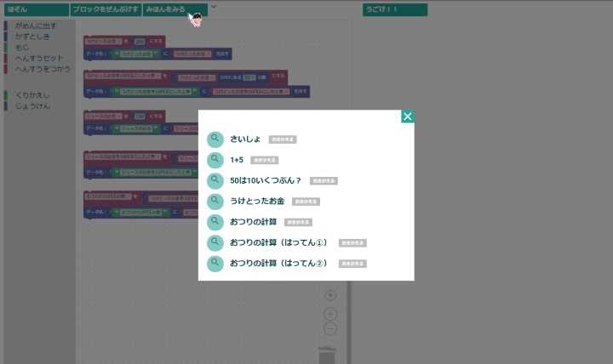
Task: Select the さいしょ sample title
Action: [243, 139]
